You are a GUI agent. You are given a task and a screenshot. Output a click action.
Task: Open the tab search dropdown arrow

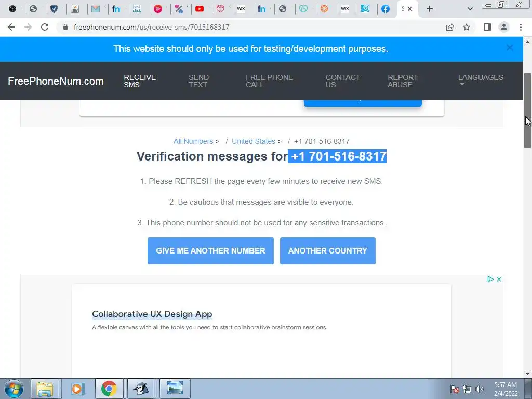(x=470, y=9)
